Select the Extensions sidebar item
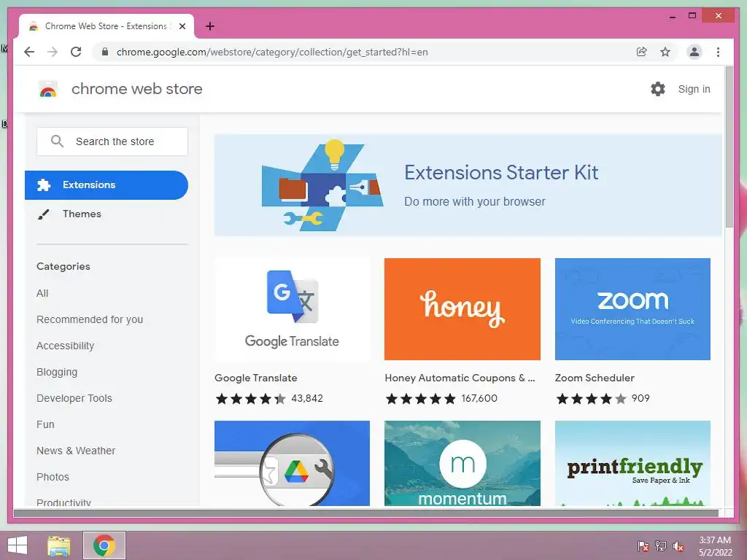This screenshot has width=747, height=560. (x=107, y=184)
